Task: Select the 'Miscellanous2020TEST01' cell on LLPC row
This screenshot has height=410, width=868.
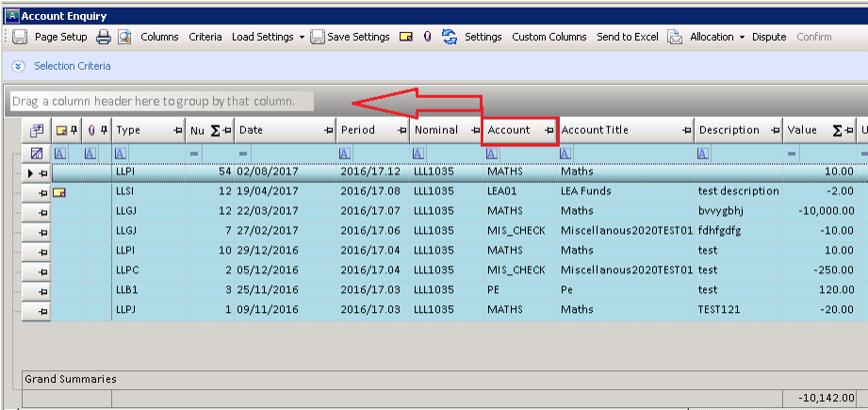Action: (627, 270)
